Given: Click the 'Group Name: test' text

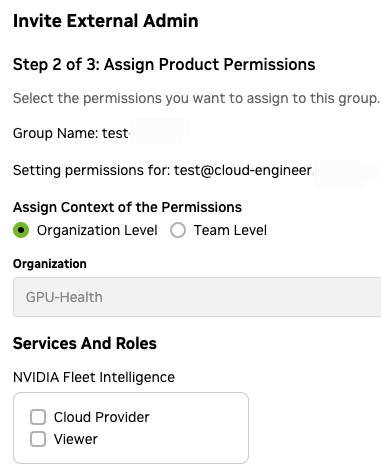Looking at the screenshot, I should coord(71,133).
